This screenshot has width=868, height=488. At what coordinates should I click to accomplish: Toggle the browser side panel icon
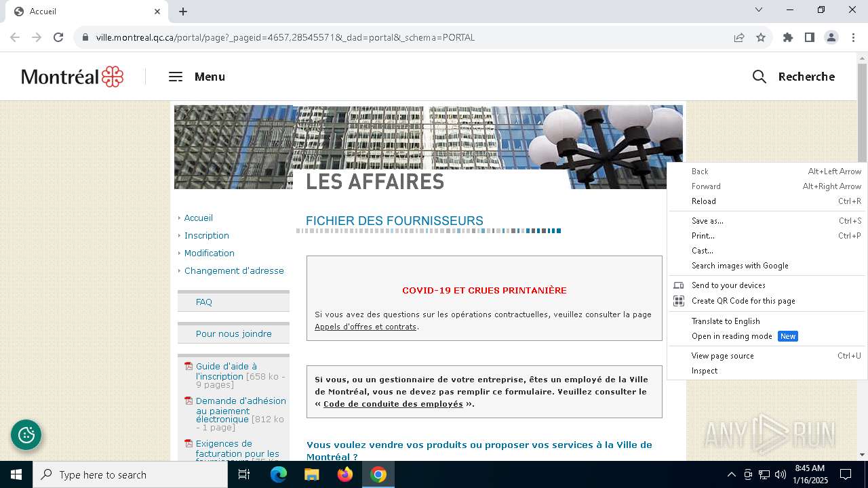point(810,37)
